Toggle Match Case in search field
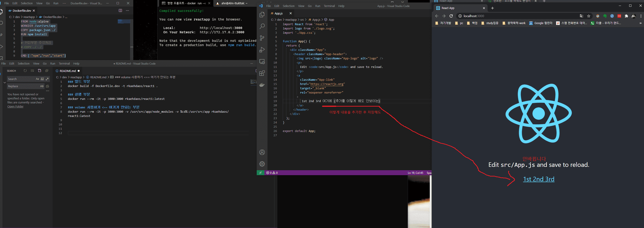The image size is (644, 228). [x=37, y=79]
